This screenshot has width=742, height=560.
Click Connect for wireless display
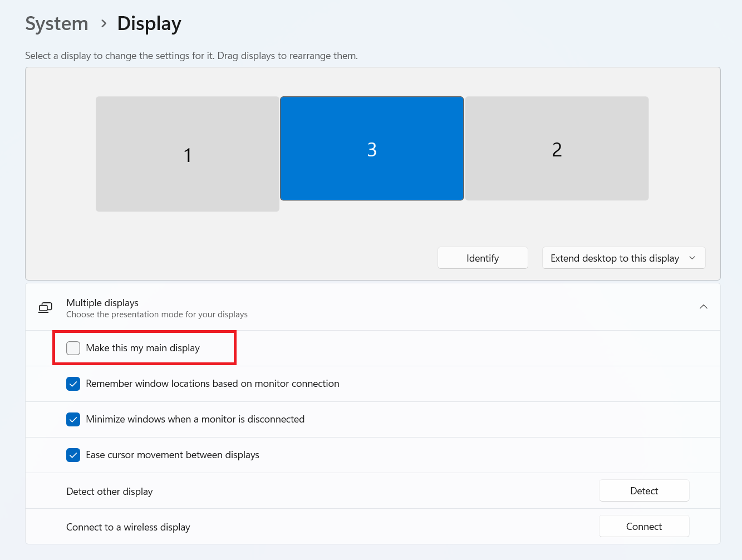tap(643, 526)
